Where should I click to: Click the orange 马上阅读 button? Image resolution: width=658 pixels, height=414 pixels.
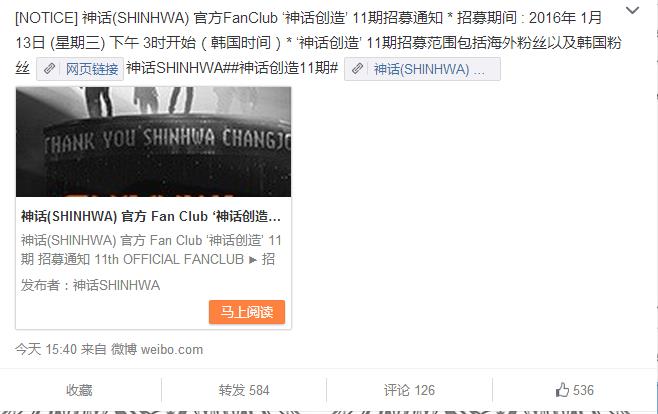(247, 312)
